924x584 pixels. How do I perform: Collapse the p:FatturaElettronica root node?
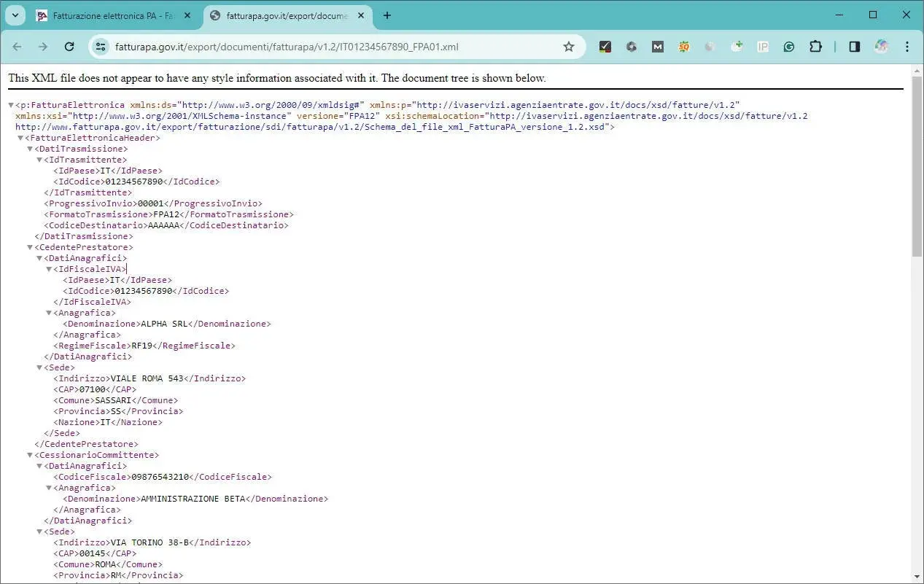pos(11,105)
